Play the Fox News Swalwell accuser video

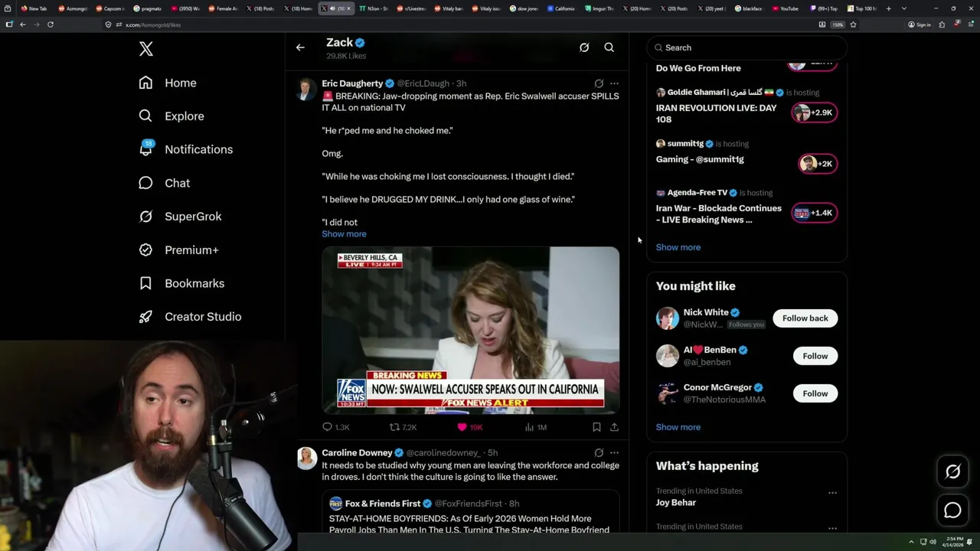point(470,330)
